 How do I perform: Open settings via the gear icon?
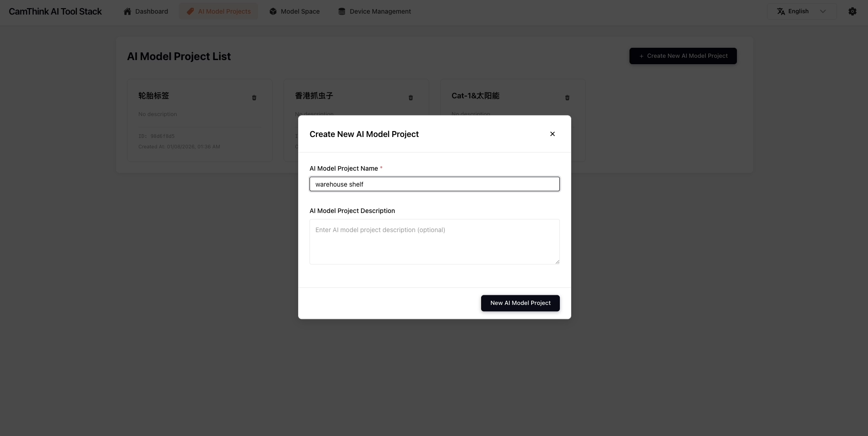click(x=852, y=11)
